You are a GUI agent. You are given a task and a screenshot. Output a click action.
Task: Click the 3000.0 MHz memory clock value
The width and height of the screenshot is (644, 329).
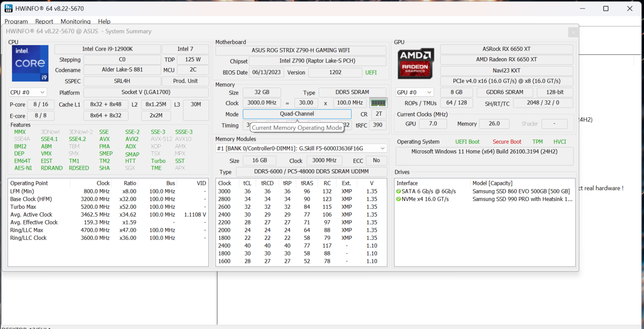tap(262, 103)
